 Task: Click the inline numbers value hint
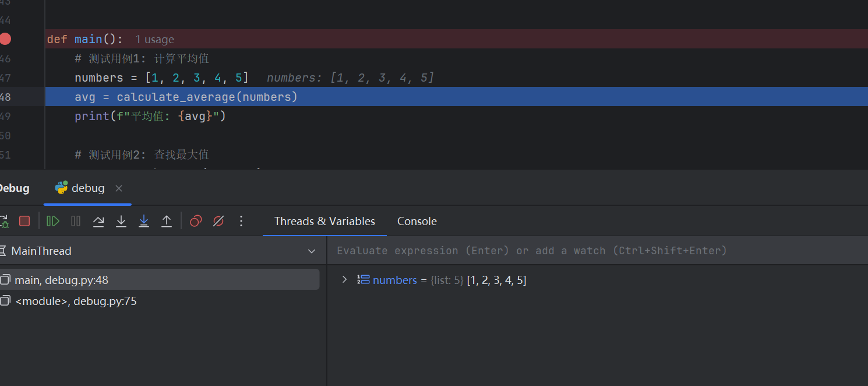[350, 78]
